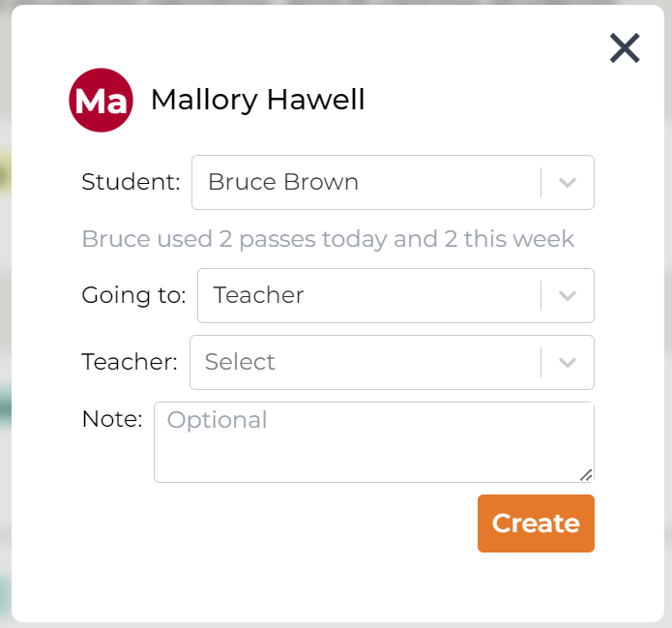This screenshot has width=672, height=628.
Task: Click the "Note:" field label
Action: 112,419
